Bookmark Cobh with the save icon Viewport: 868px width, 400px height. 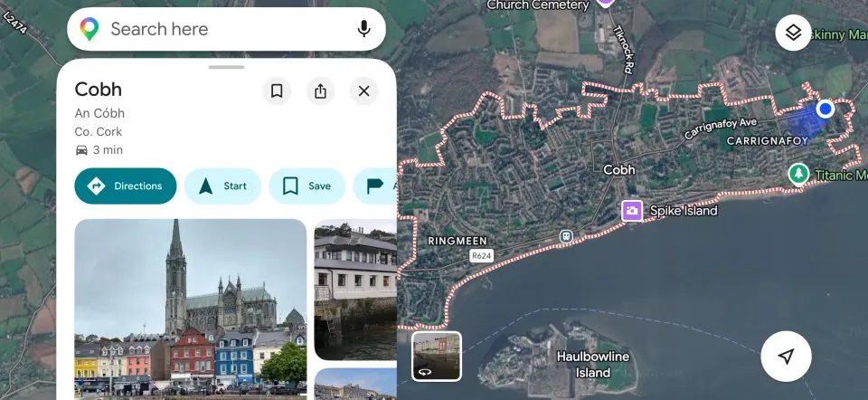[x=277, y=90]
